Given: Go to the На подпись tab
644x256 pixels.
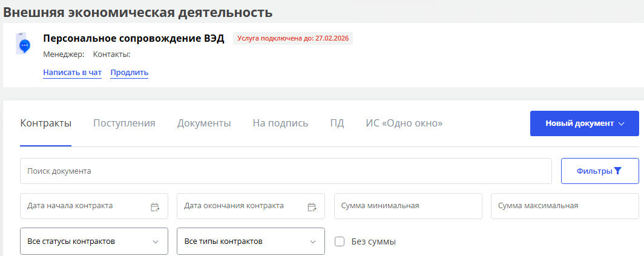Looking at the screenshot, I should pyautogui.click(x=280, y=123).
